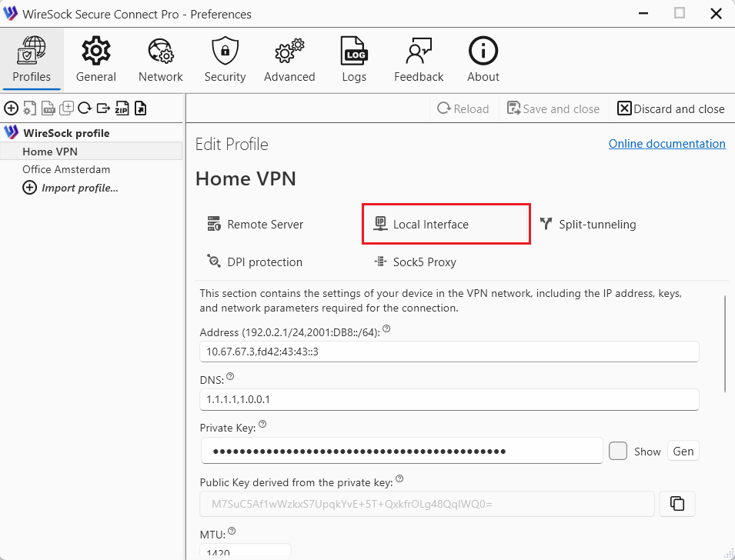Save and close the Home VPN profile
735x560 pixels.
click(x=553, y=108)
